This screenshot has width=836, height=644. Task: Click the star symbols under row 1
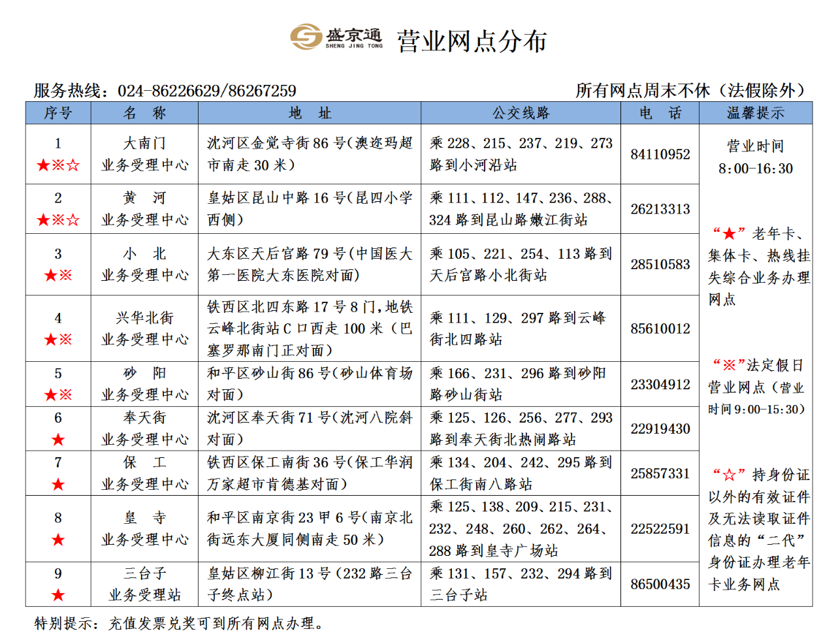[58, 165]
